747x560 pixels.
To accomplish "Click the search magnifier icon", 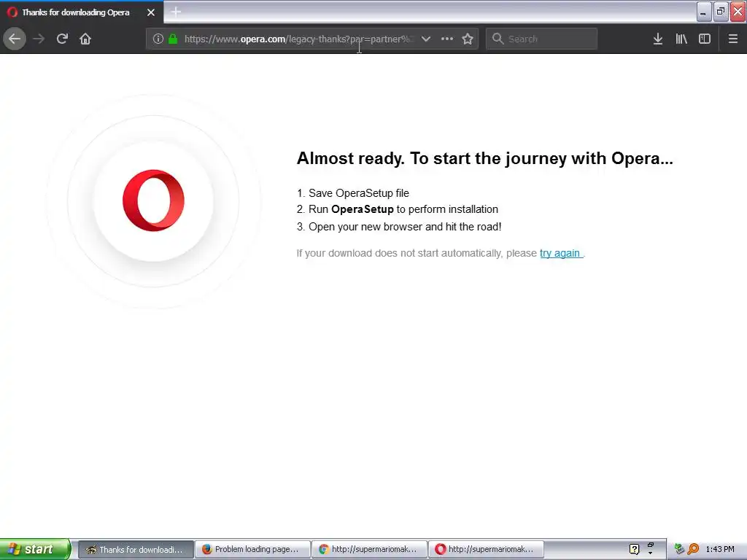I will pos(498,39).
